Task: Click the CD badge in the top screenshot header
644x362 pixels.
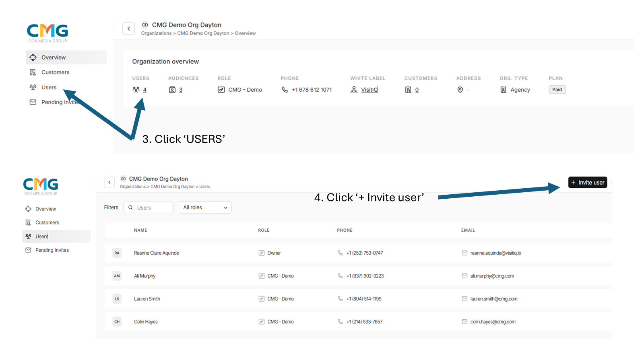Action: [145, 25]
